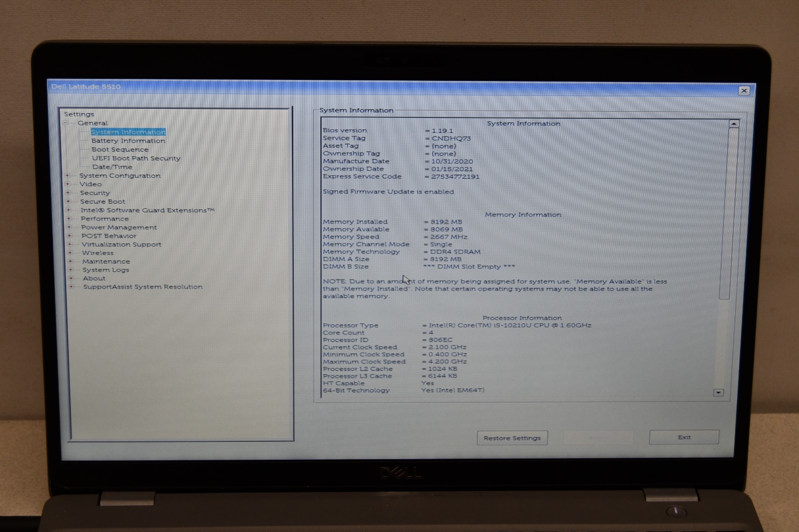This screenshot has width=799, height=532.
Task: Click Memory Installed value 8192 MB
Action: (446, 222)
